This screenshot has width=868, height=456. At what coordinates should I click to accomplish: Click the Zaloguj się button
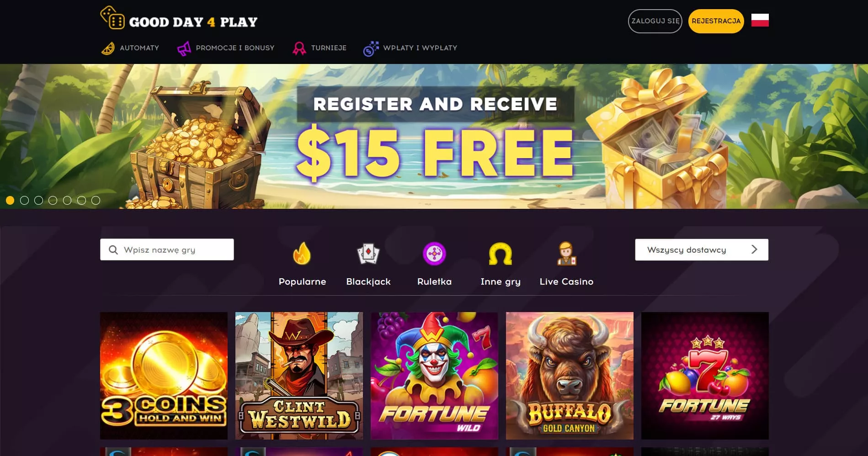coord(655,21)
